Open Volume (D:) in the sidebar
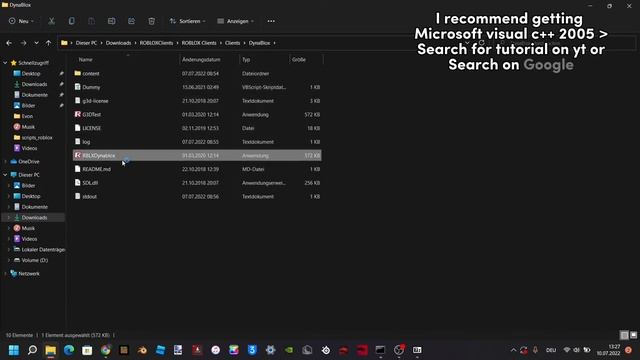This screenshot has height=360, width=640. [x=34, y=260]
